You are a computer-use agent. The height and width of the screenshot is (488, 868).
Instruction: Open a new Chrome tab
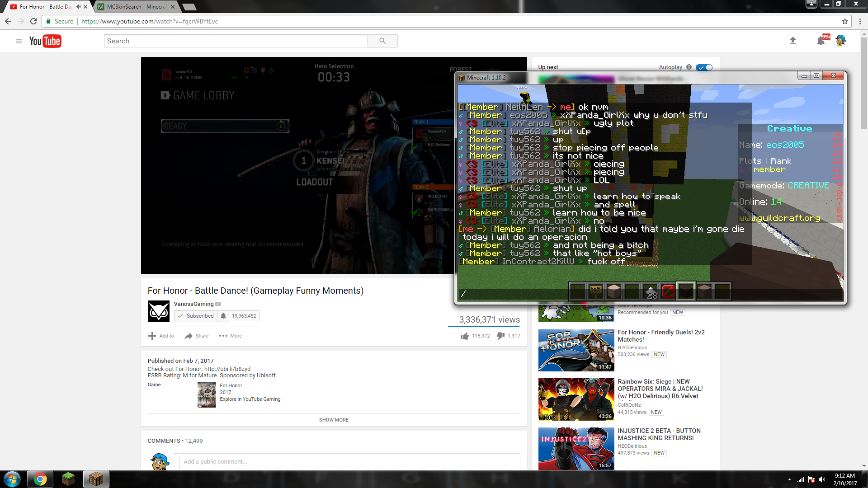point(189,7)
